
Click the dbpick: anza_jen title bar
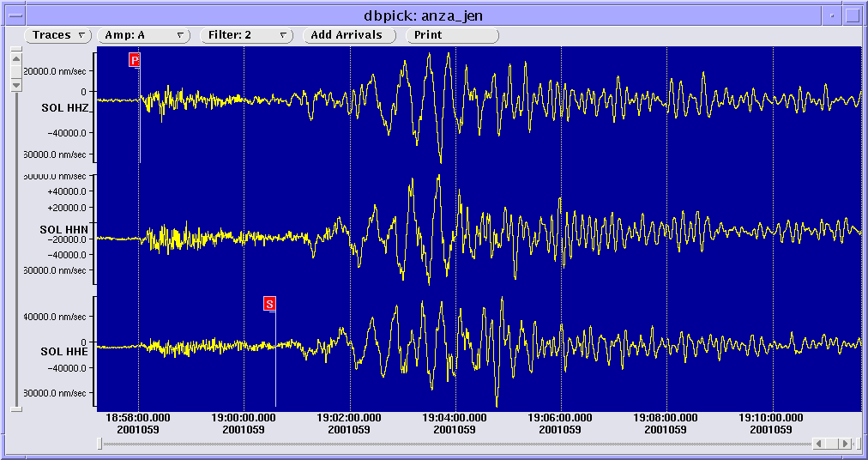424,16
